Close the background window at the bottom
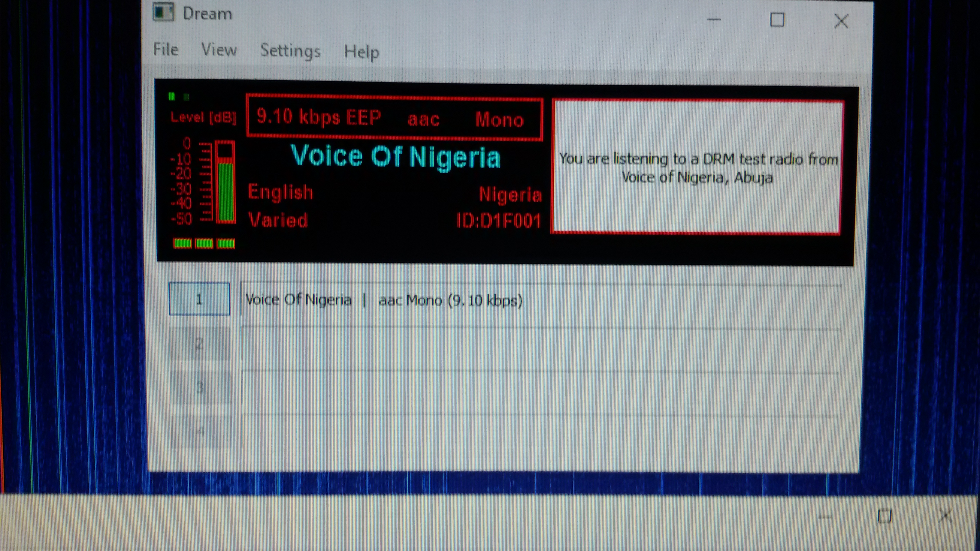The image size is (980, 551). [x=945, y=516]
